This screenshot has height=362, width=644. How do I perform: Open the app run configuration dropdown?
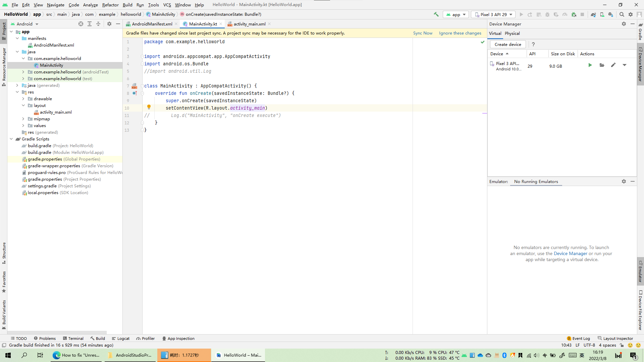[x=456, y=14]
